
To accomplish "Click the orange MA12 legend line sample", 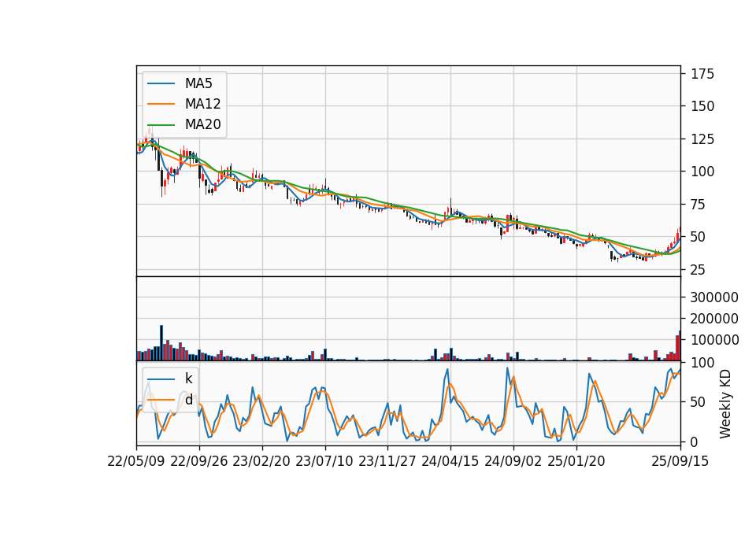I will click(161, 104).
